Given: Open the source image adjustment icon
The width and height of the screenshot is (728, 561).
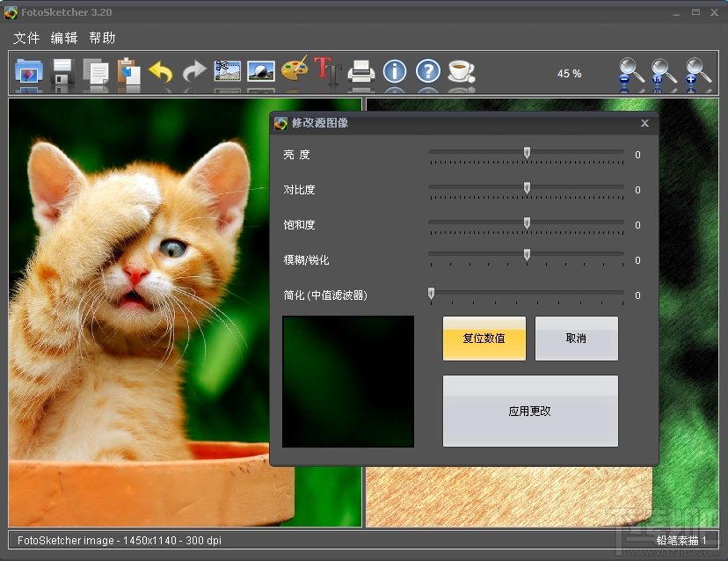Looking at the screenshot, I should (x=261, y=71).
